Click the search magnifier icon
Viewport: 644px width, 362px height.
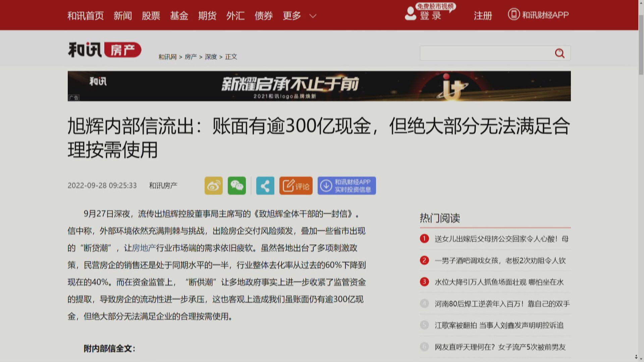pyautogui.click(x=559, y=53)
